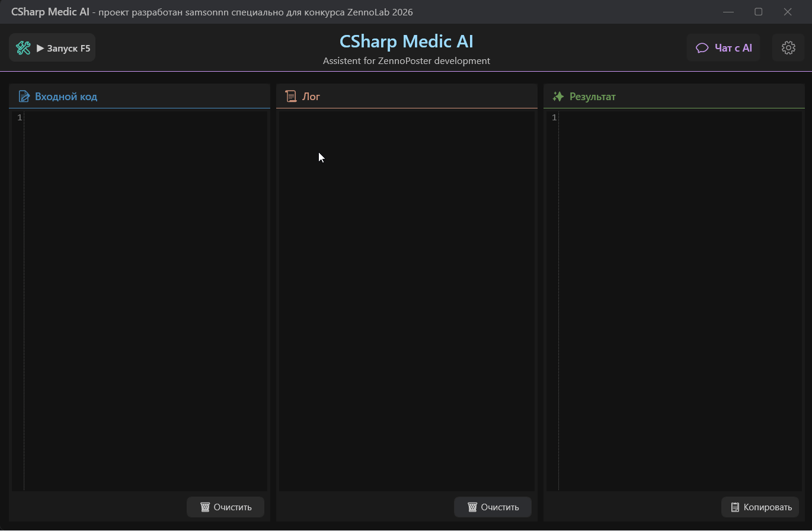
Task: Click the scroll icon beside Лог
Action: 291,97
